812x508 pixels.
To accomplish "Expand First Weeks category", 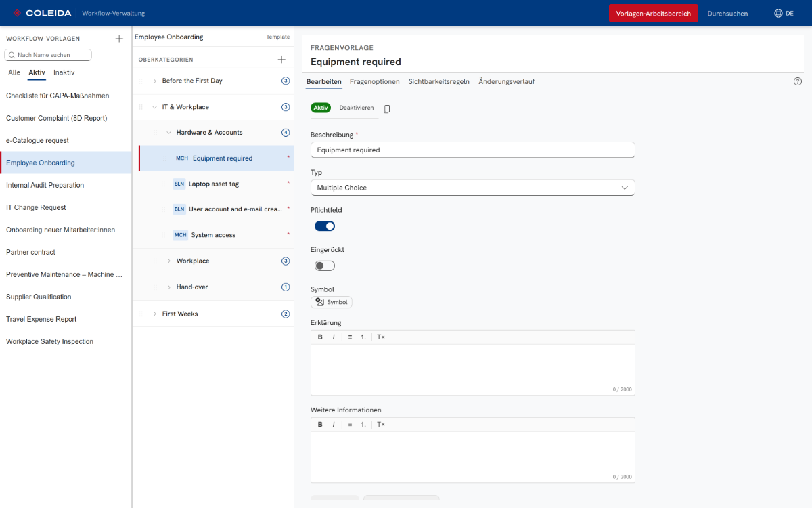I will point(155,314).
